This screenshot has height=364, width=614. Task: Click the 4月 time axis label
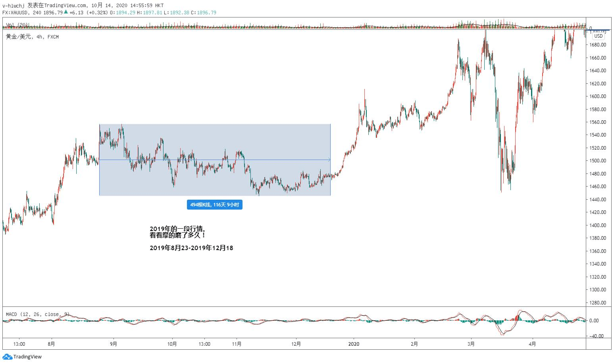pos(533,344)
